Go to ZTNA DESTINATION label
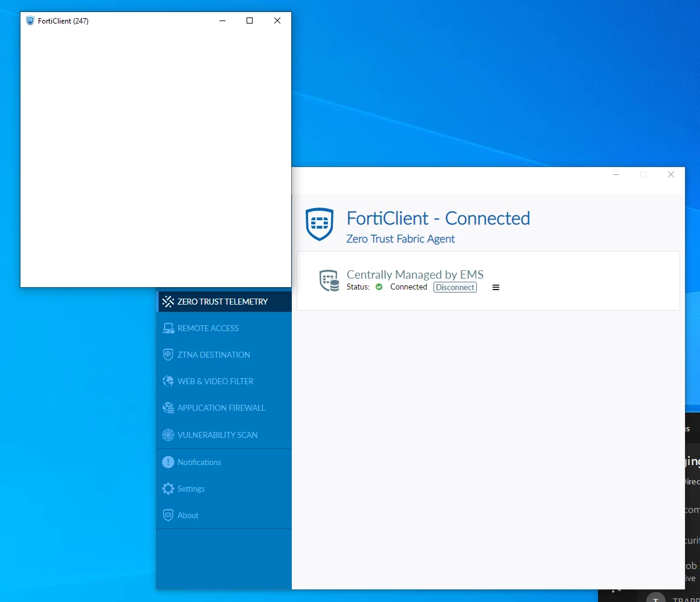The width and height of the screenshot is (700, 602). click(213, 355)
